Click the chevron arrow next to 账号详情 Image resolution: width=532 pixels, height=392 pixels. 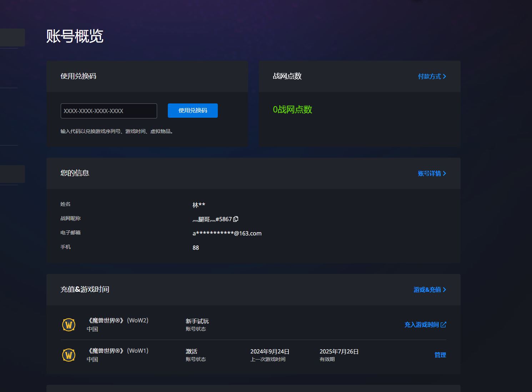445,173
